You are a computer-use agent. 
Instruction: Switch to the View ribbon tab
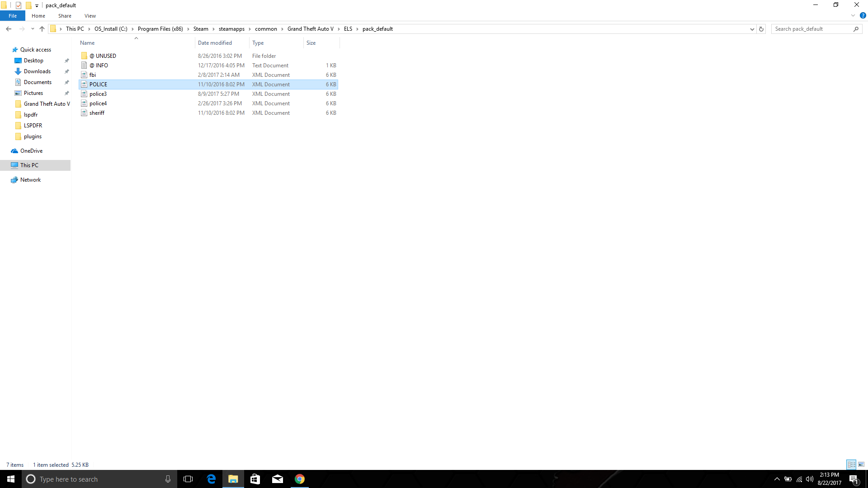90,16
